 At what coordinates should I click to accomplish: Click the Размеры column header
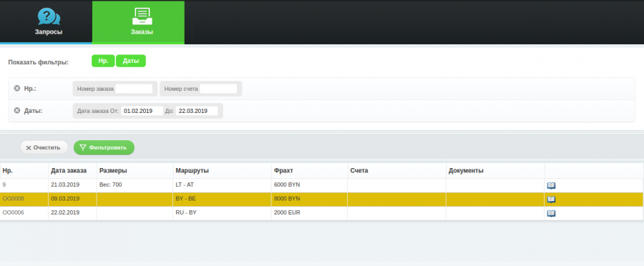135,170
